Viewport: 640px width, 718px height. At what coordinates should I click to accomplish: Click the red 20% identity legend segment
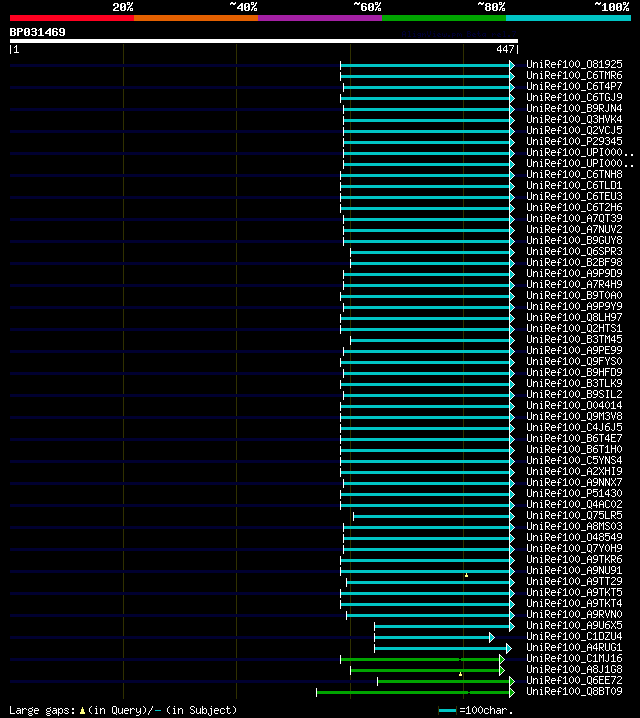tap(72, 18)
